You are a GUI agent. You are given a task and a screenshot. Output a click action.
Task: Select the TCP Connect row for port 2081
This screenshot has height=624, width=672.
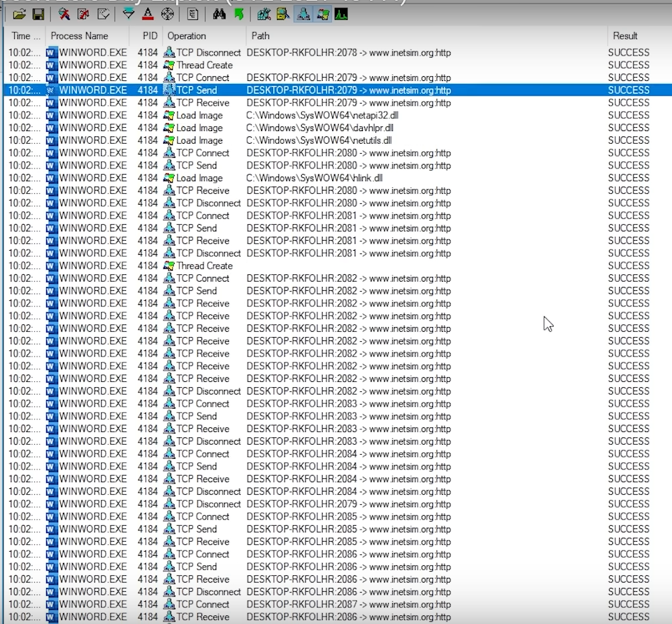338,215
